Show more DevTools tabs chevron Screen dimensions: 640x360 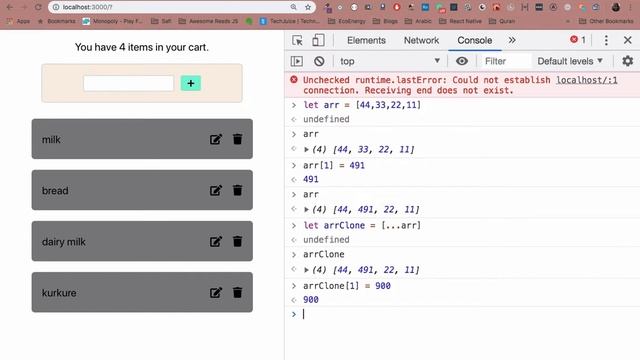click(512, 40)
